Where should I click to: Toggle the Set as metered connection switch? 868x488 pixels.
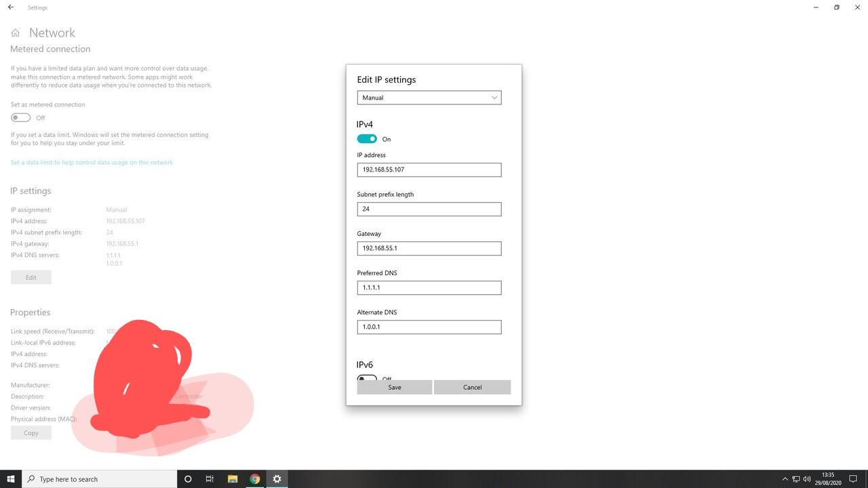20,117
